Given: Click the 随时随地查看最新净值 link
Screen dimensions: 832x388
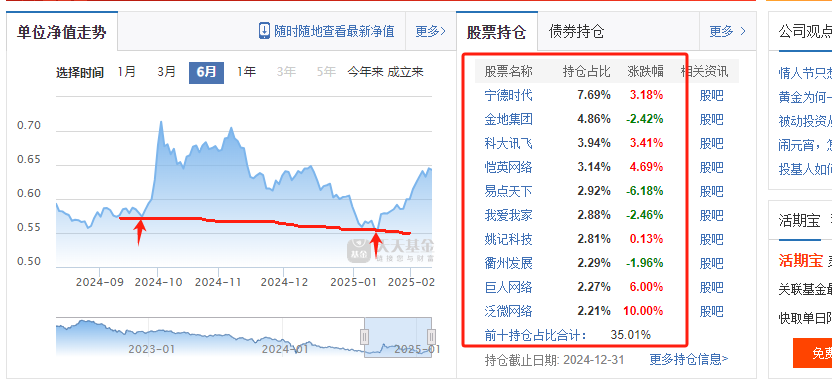Looking at the screenshot, I should (334, 31).
